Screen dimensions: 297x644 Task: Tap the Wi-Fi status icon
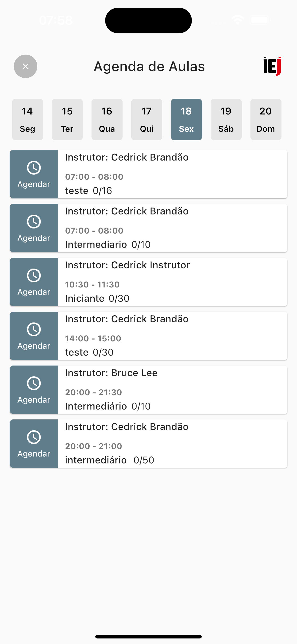coord(238,20)
